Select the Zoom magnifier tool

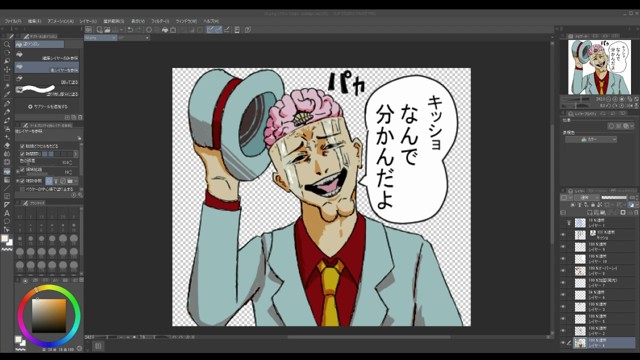(7, 44)
